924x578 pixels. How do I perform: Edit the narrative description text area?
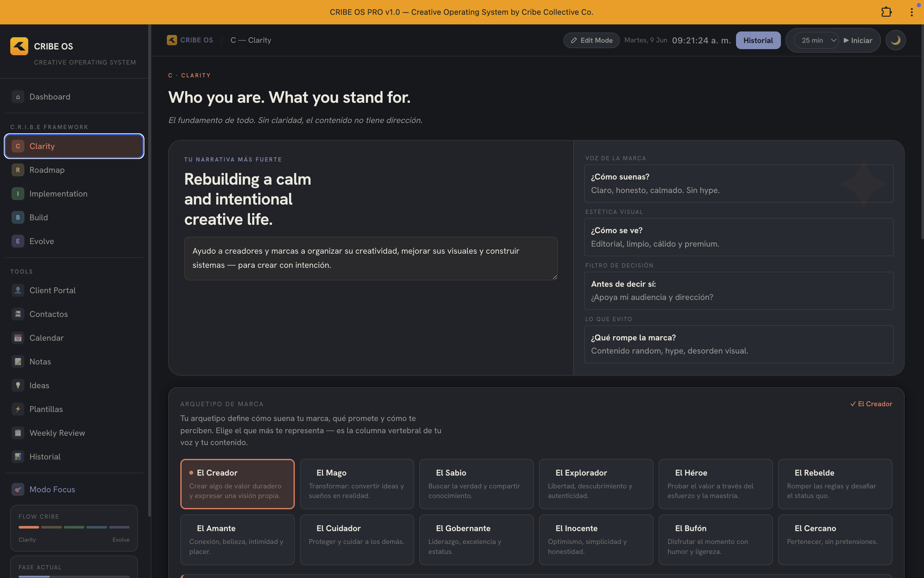tap(371, 258)
